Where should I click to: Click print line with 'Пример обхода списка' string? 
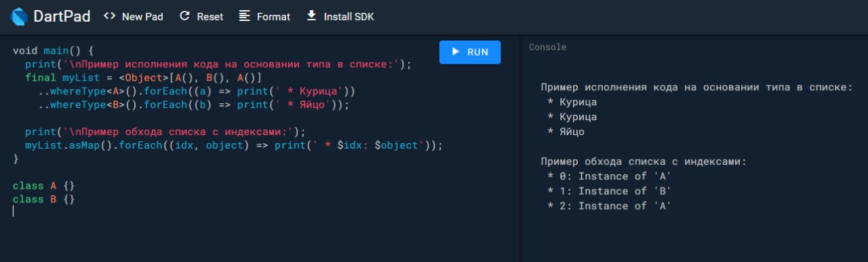[165, 132]
